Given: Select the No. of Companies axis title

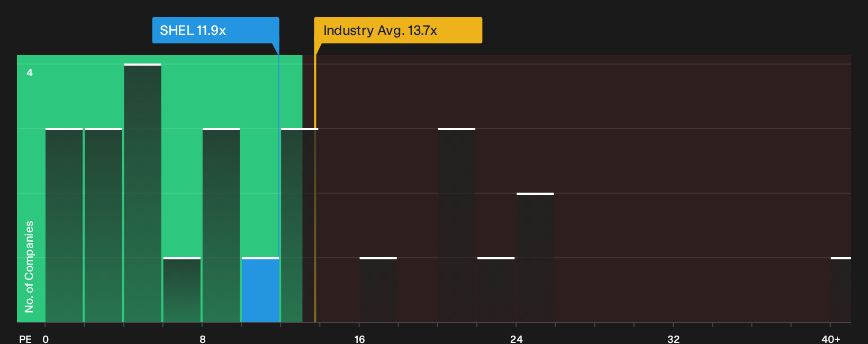Looking at the screenshot, I should [x=29, y=267].
